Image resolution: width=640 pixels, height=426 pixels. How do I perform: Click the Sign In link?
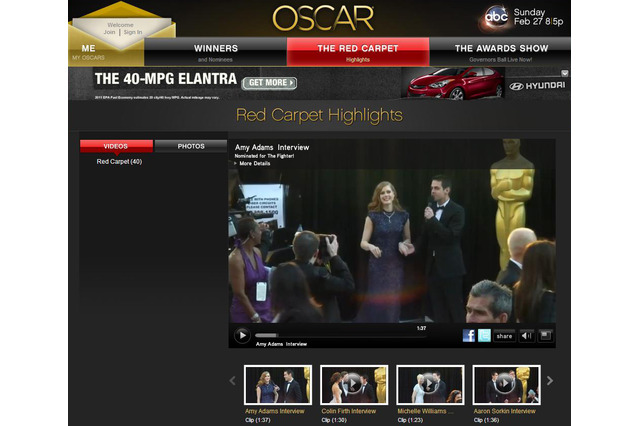click(132, 32)
